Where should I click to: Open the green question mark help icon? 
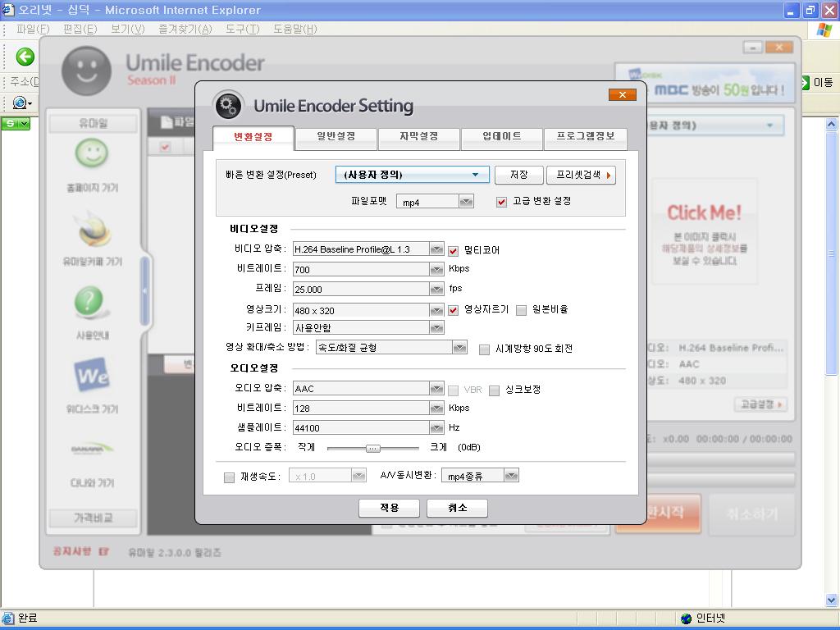click(x=90, y=302)
